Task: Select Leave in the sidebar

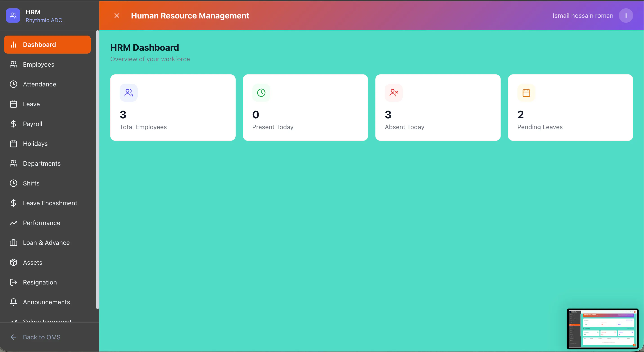Action: 47,104
